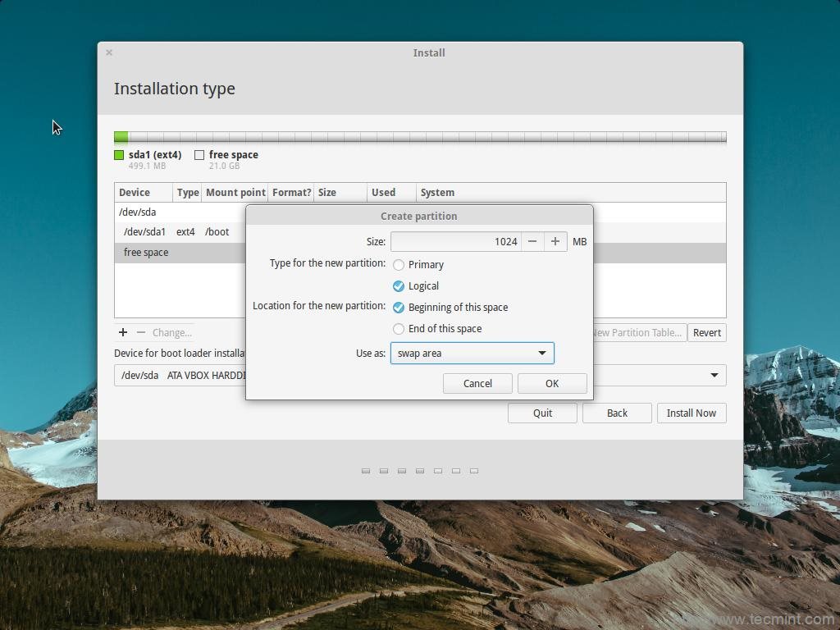Click the Size input field showing 1024
Viewport: 840px width, 630px height.
click(456, 242)
